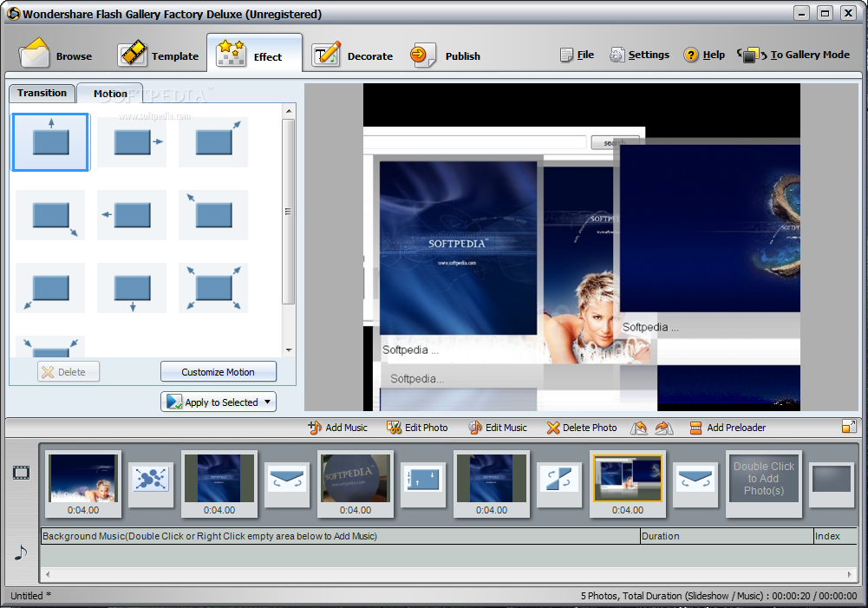Viewport: 868px width, 608px height.
Task: Select the Effect tab
Action: [x=254, y=55]
